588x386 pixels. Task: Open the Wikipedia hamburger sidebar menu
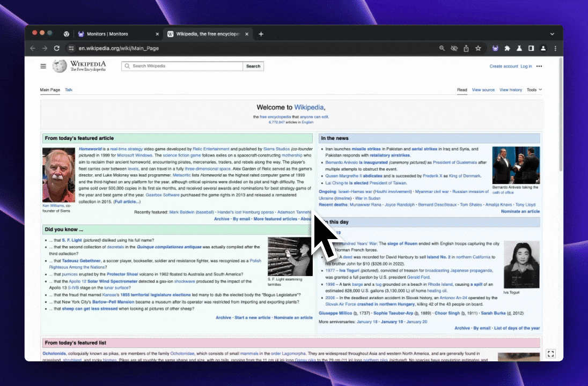pos(43,66)
